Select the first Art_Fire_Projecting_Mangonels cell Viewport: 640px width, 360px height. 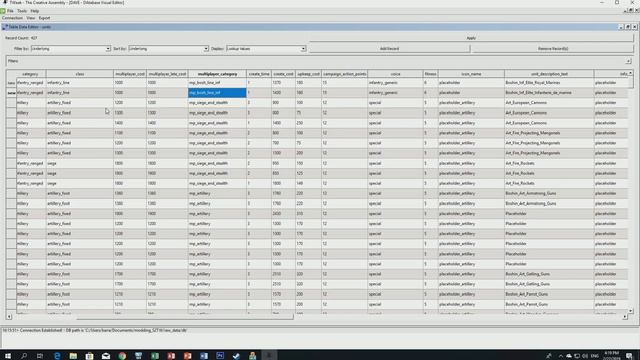[549, 133]
